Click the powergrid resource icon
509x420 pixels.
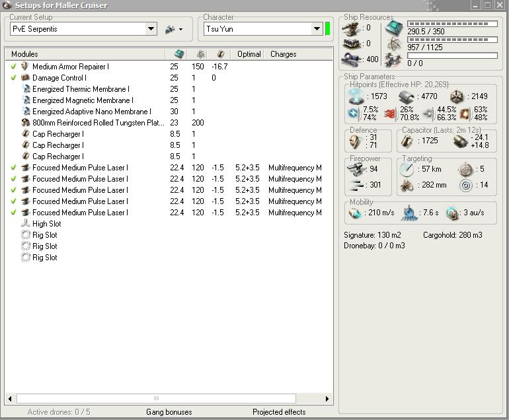394,44
